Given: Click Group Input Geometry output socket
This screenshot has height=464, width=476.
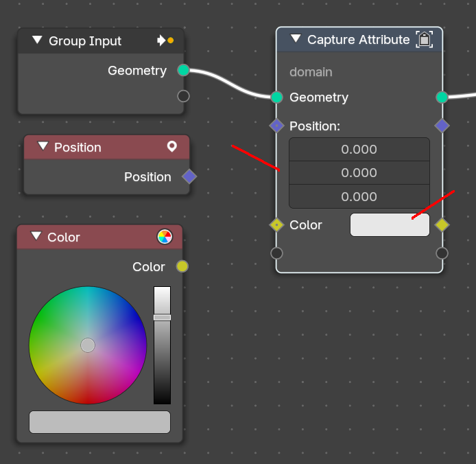Looking at the screenshot, I should coord(183,70).
